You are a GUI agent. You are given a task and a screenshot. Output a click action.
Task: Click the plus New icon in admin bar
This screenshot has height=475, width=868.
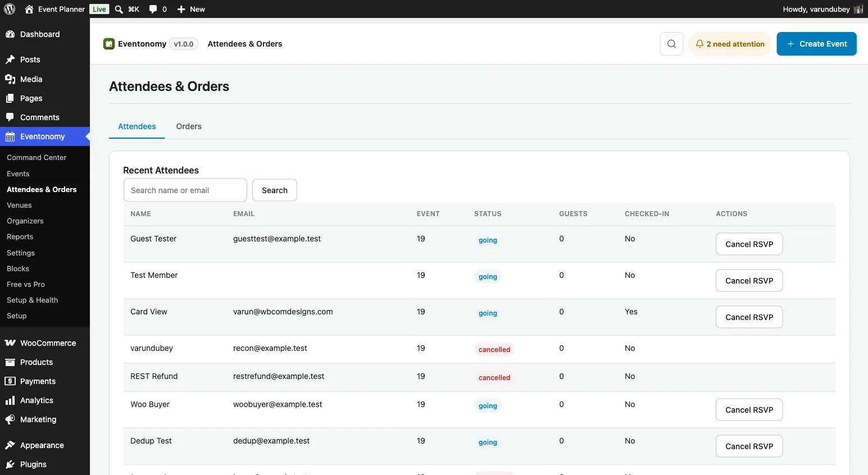tap(181, 9)
